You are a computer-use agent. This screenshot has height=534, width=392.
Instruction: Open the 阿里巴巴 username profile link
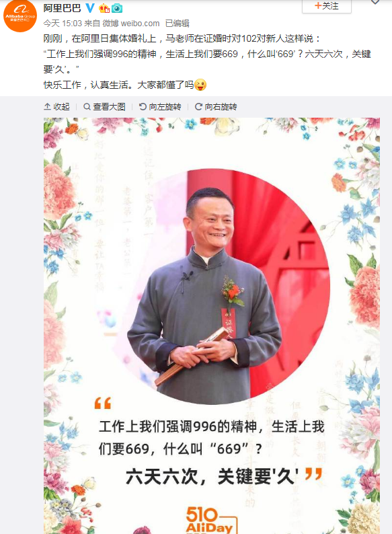pos(62,8)
